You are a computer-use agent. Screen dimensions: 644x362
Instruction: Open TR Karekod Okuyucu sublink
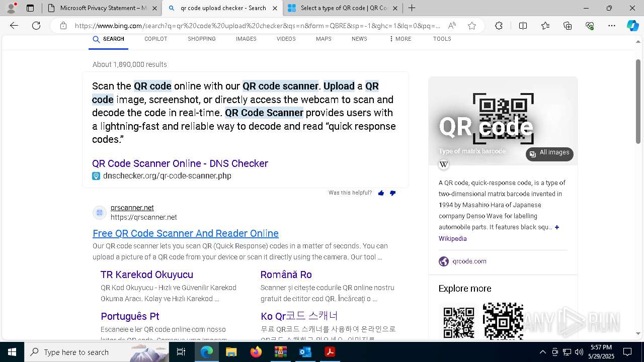[147, 275]
